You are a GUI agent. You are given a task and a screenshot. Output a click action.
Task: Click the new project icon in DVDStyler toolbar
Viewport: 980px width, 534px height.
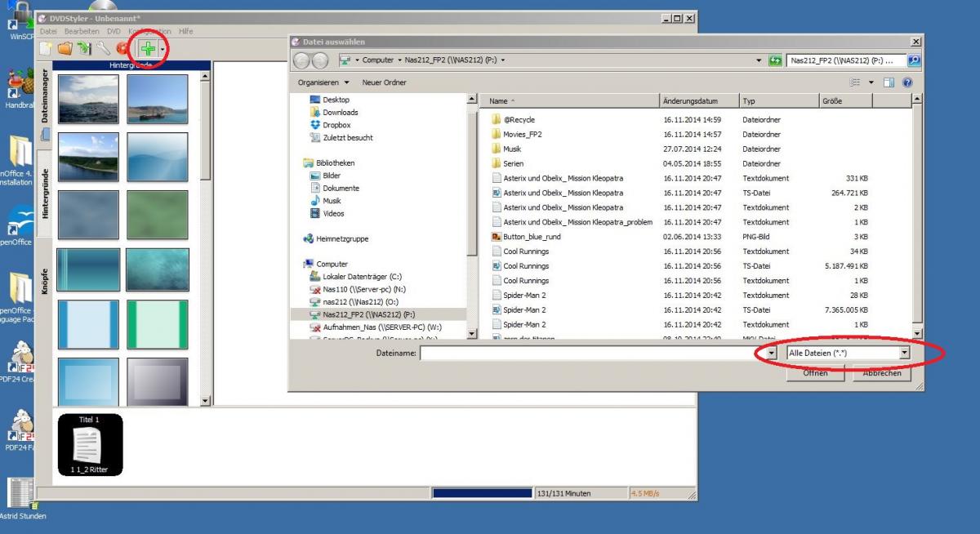point(46,50)
